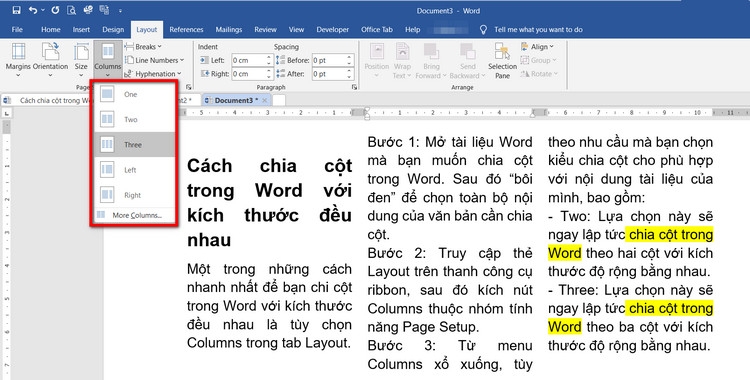Switch to the Insert tab
Image resolution: width=750 pixels, height=380 pixels.
(81, 30)
